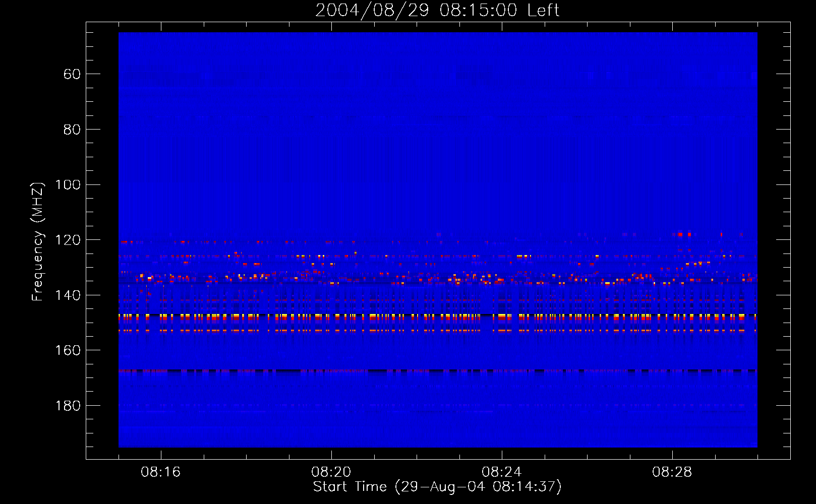Click the "Frequency (MHZ)" axis label
This screenshot has width=816, height=504.
38,241
